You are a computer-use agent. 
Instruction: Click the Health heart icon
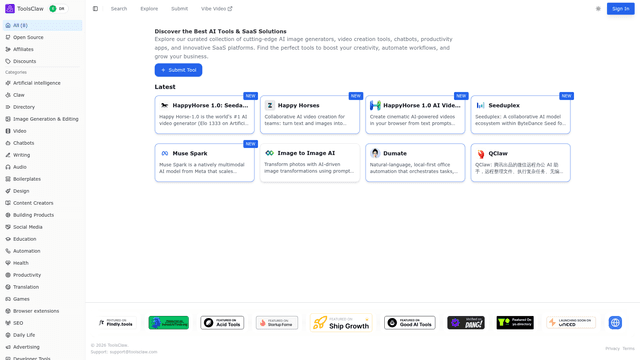[x=8, y=263]
